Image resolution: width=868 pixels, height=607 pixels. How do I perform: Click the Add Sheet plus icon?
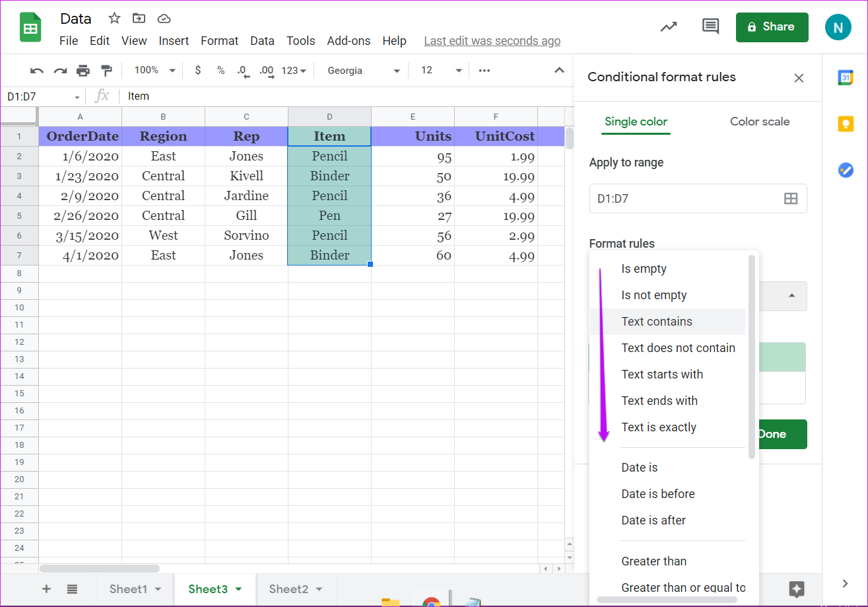(46, 589)
